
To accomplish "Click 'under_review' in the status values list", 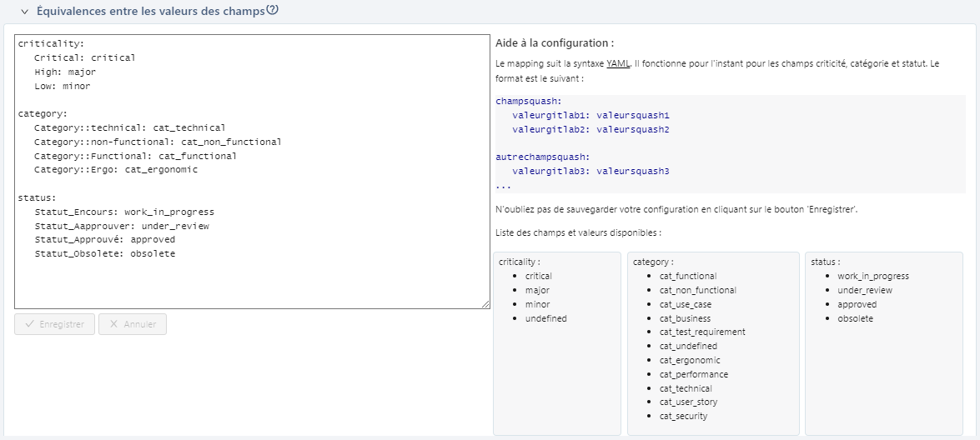I will coord(864,290).
